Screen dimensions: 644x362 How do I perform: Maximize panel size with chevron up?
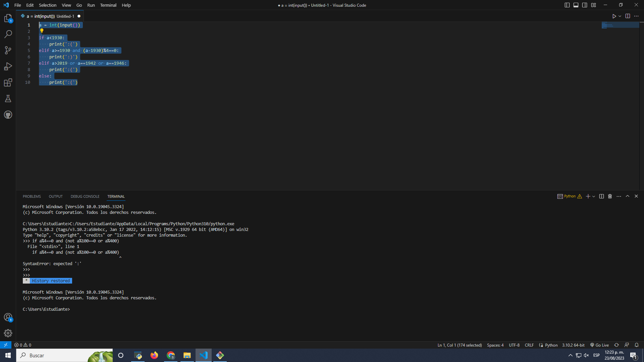[628, 196]
